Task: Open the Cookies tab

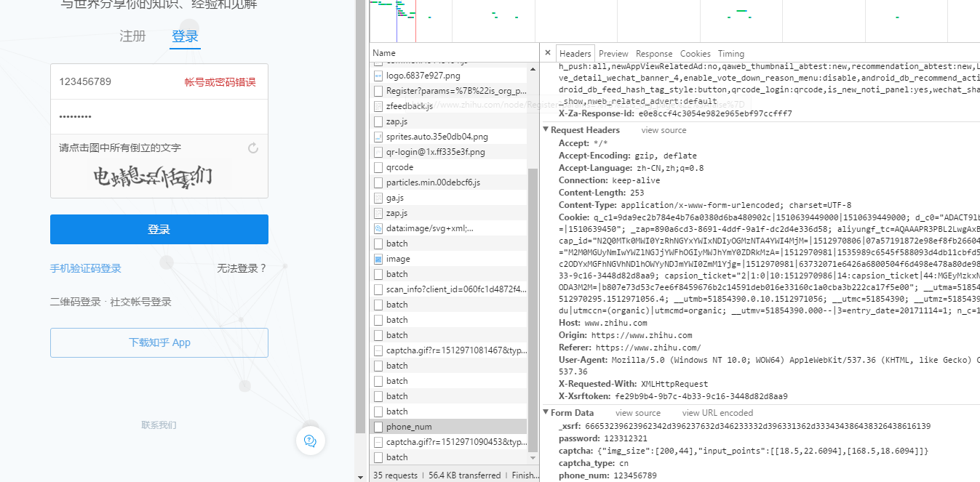Action: point(696,54)
